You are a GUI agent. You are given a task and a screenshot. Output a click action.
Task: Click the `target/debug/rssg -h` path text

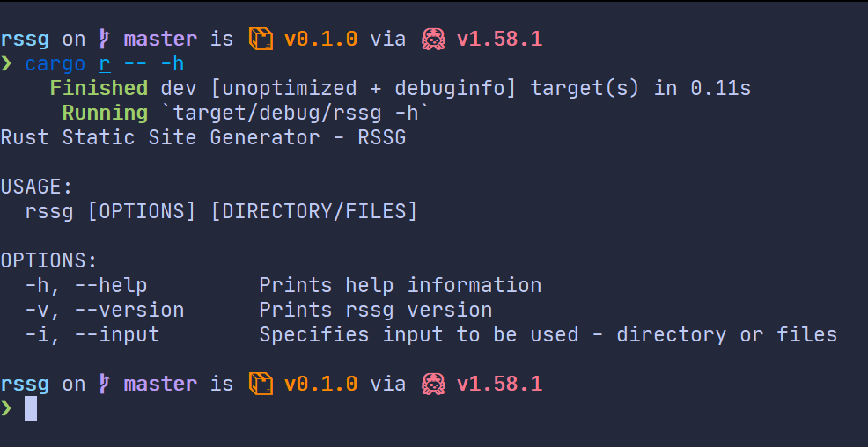[302, 113]
